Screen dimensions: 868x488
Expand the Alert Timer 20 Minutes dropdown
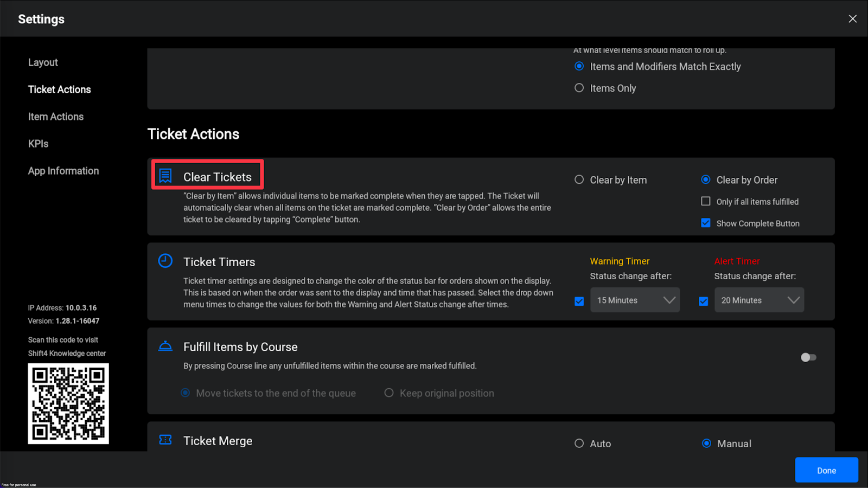click(x=759, y=300)
